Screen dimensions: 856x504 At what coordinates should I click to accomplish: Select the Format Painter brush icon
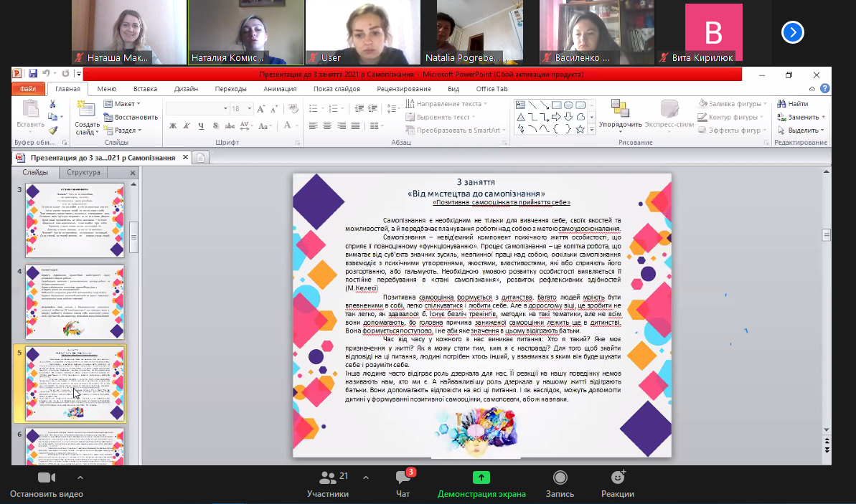(52, 130)
